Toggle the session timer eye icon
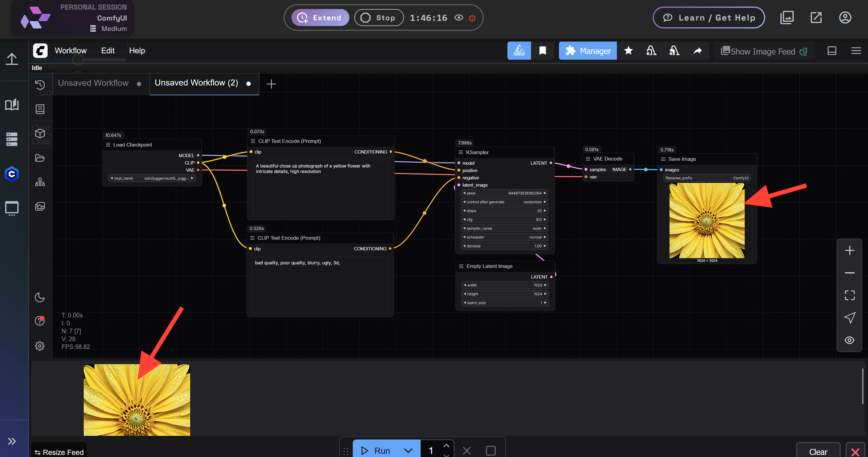Screen dimensions: 868x457 (x=459, y=18)
